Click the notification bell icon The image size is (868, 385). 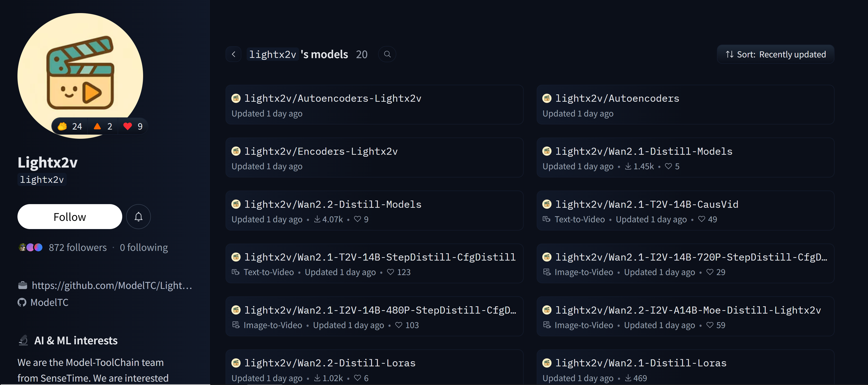coord(138,217)
